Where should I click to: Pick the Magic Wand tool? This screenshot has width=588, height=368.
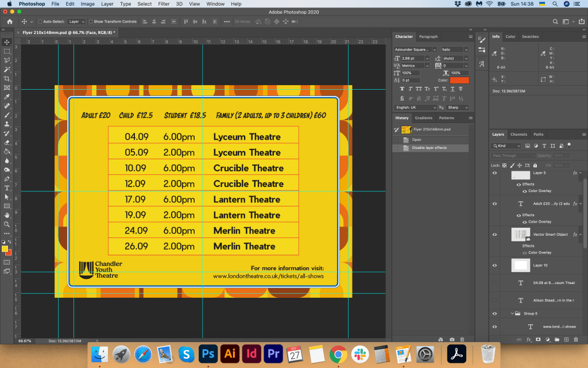tap(7, 70)
